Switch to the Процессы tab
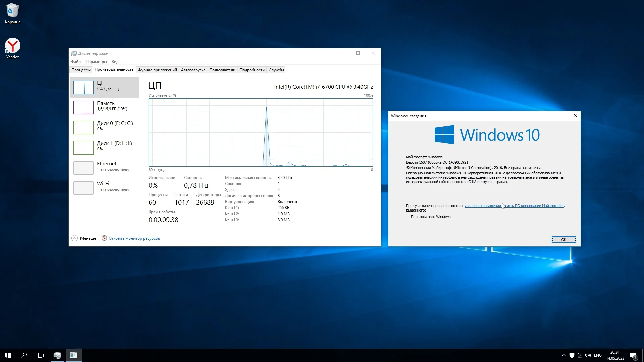The image size is (644, 362). 81,70
